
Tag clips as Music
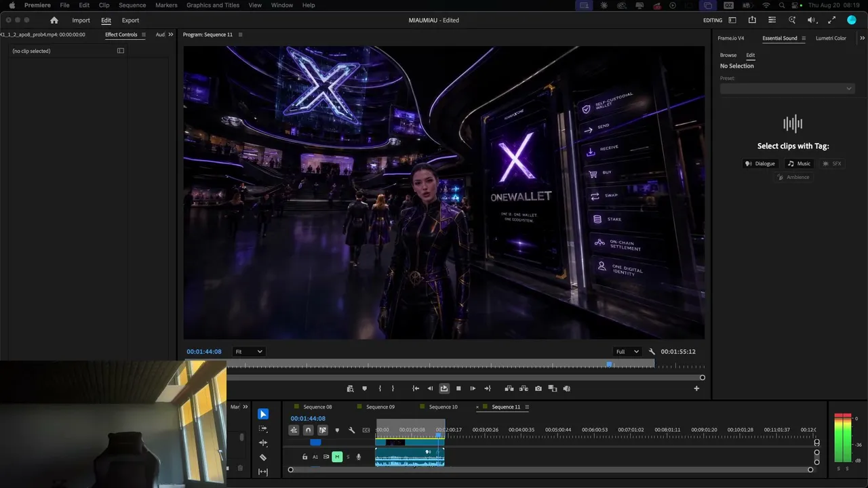tap(800, 163)
